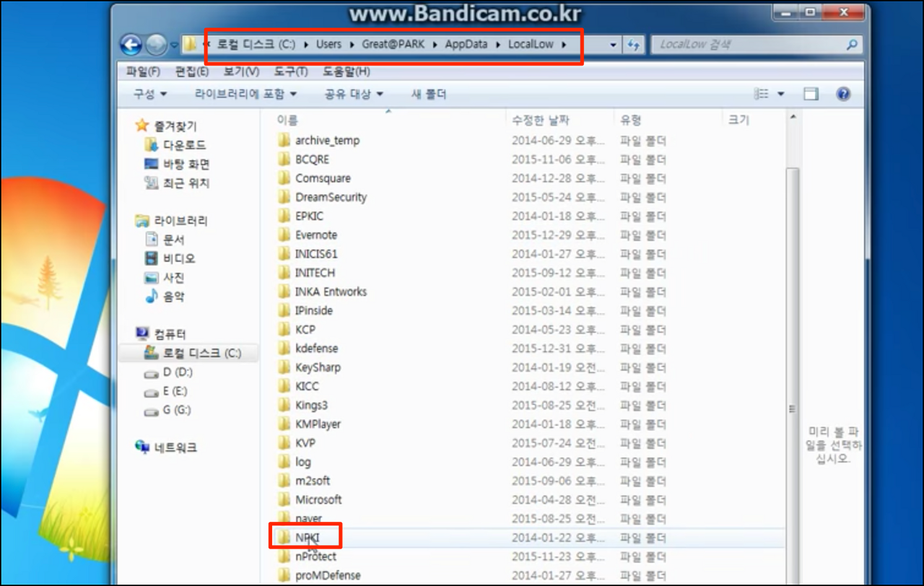Select the EPKIC folder icon
The height and width of the screenshot is (586, 924).
(x=284, y=216)
